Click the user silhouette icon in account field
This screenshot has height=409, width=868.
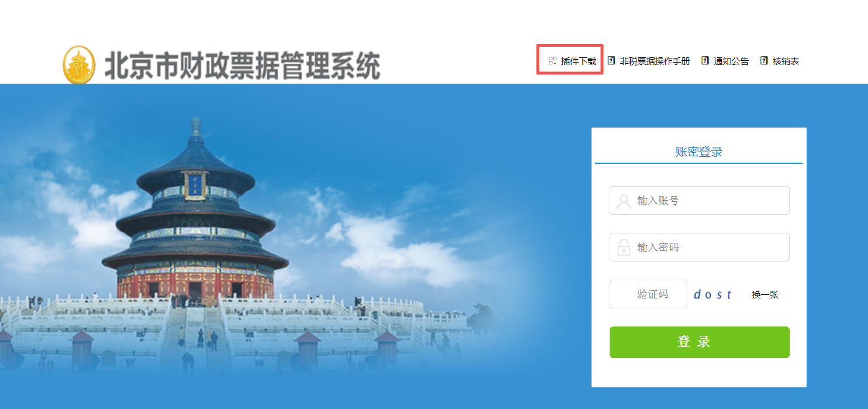[x=624, y=201]
